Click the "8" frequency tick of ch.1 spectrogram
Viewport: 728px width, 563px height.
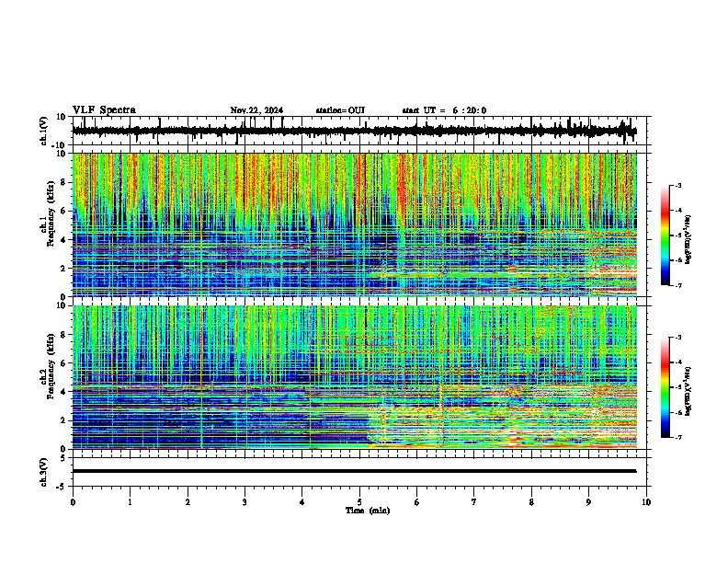coord(64,182)
